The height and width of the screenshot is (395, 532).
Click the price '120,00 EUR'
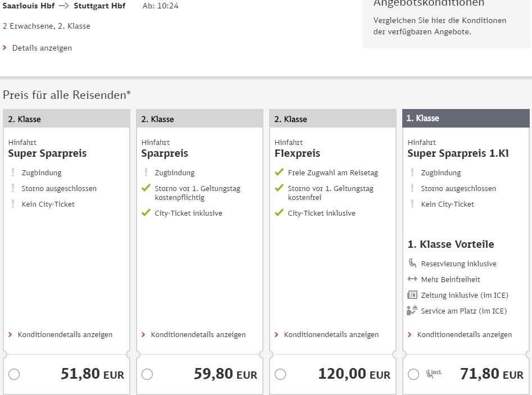point(354,374)
